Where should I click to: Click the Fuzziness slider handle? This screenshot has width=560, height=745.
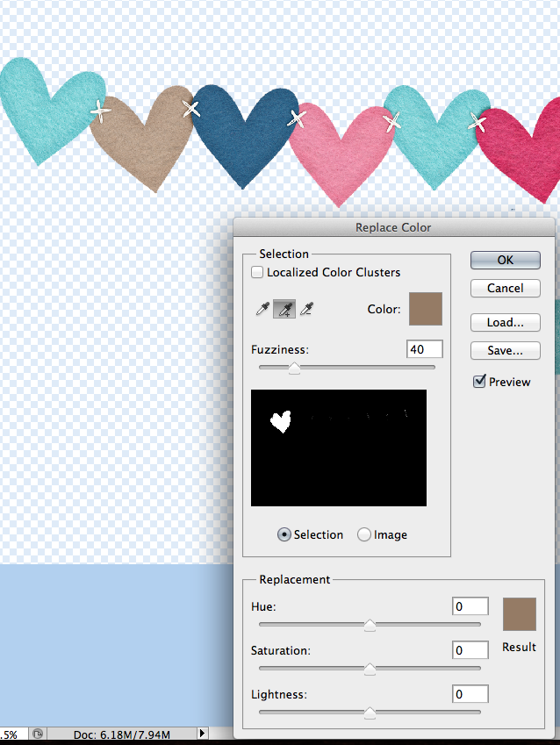point(294,369)
